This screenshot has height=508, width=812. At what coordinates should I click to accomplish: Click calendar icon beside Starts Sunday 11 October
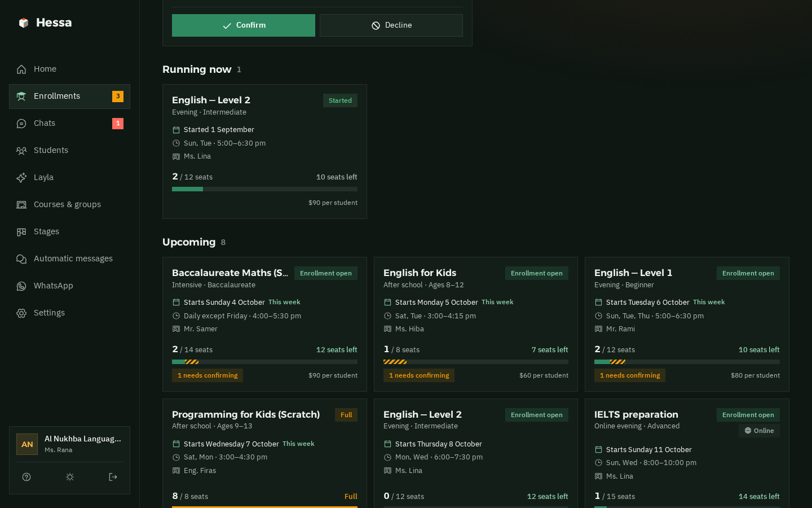pyautogui.click(x=598, y=450)
